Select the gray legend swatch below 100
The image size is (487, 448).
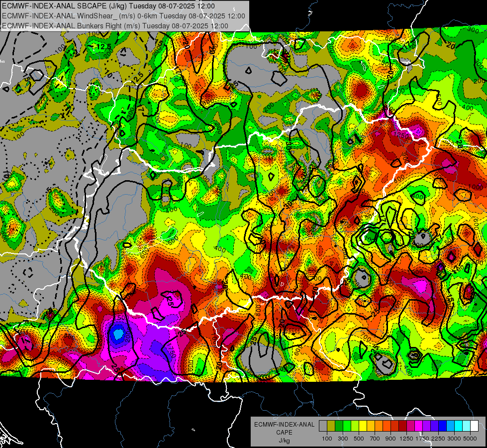[x=323, y=426]
